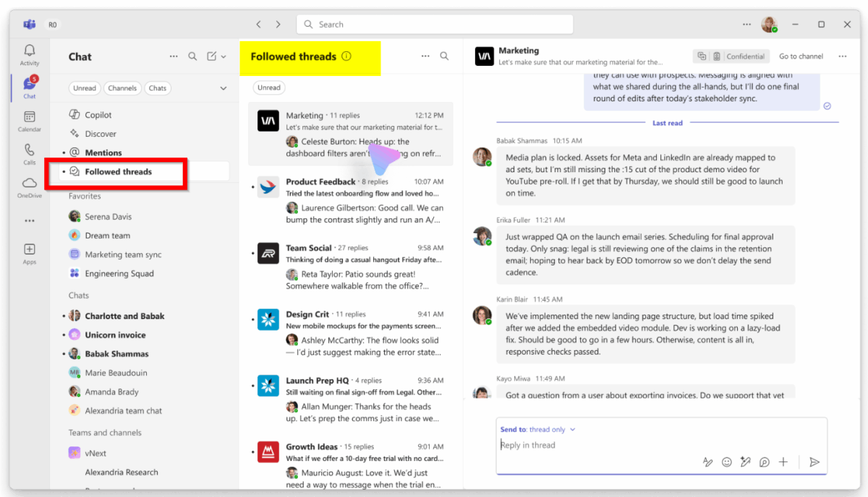Click the Go to channel button
This screenshot has height=497, width=868.
point(801,56)
